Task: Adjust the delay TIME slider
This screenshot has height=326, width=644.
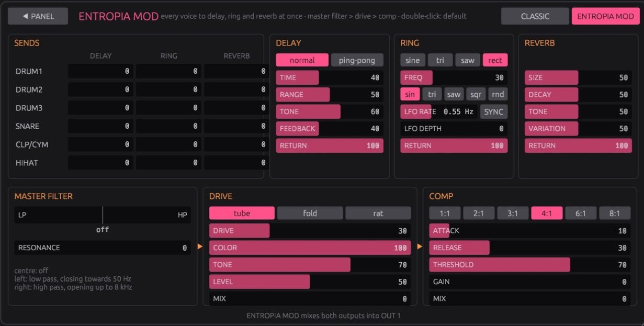Action: [x=330, y=77]
